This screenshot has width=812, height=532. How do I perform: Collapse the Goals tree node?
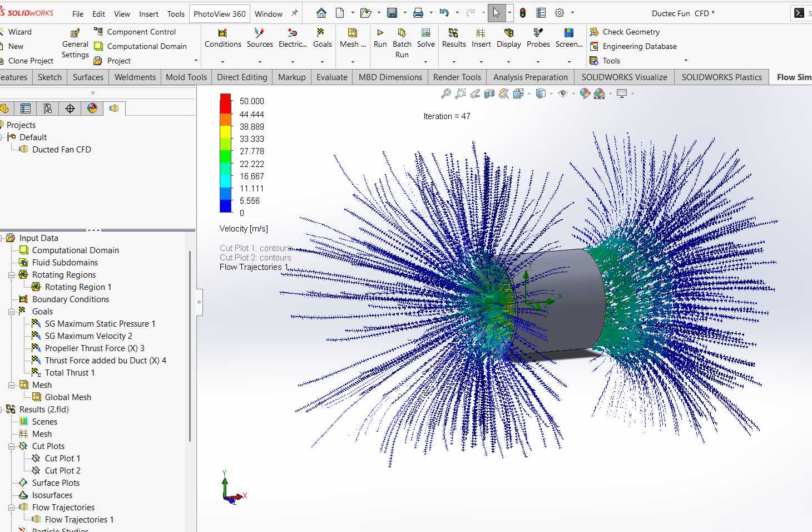click(11, 312)
